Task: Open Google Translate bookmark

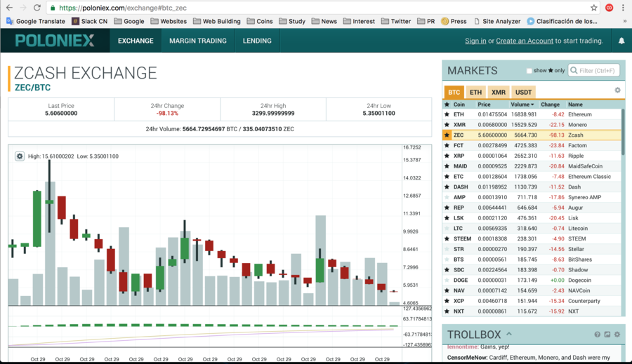Action: (x=36, y=21)
